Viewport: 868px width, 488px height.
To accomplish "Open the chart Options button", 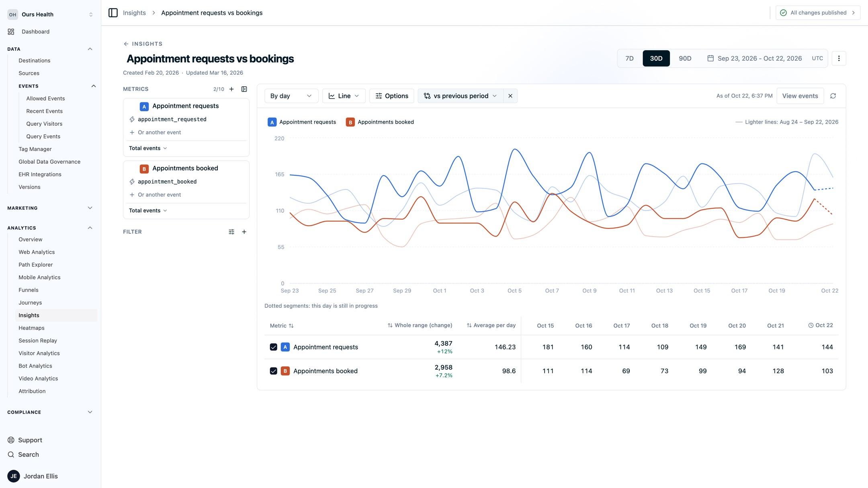I will (392, 96).
